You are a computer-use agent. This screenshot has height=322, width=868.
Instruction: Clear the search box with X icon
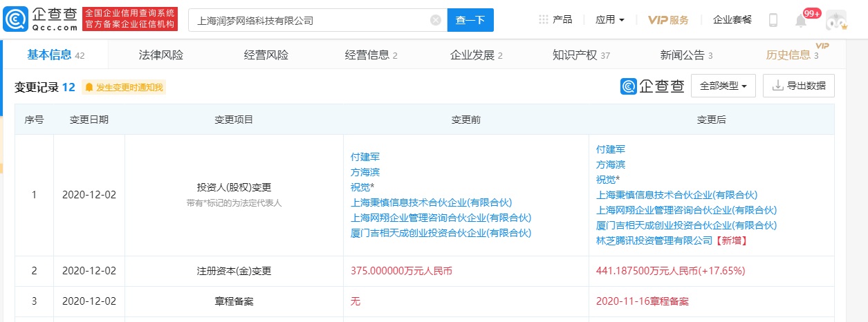[x=436, y=20]
